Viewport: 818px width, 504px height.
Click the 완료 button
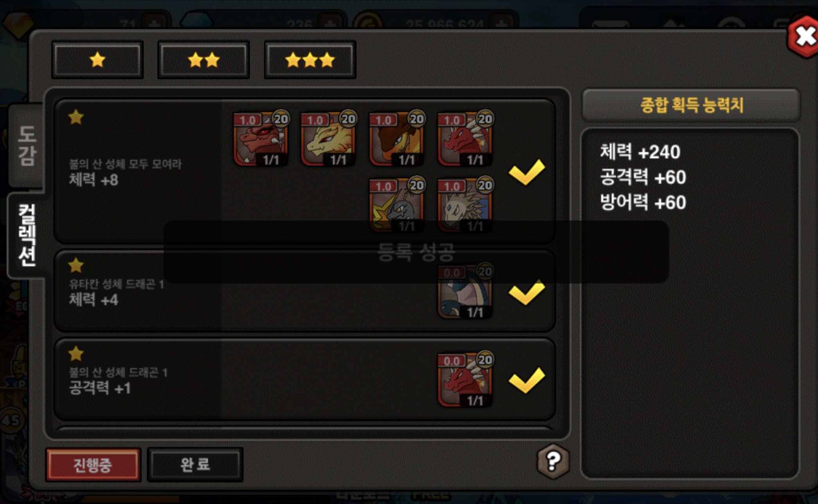pos(195,465)
